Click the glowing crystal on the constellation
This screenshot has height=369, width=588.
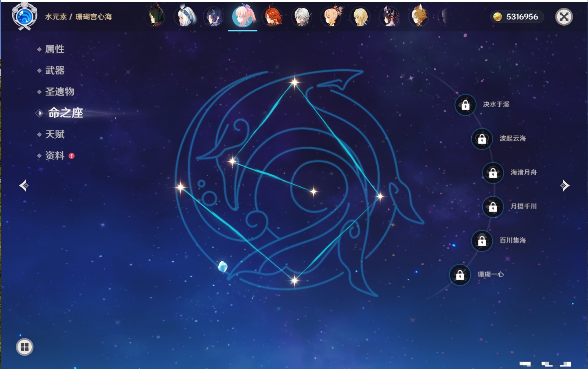tap(222, 267)
